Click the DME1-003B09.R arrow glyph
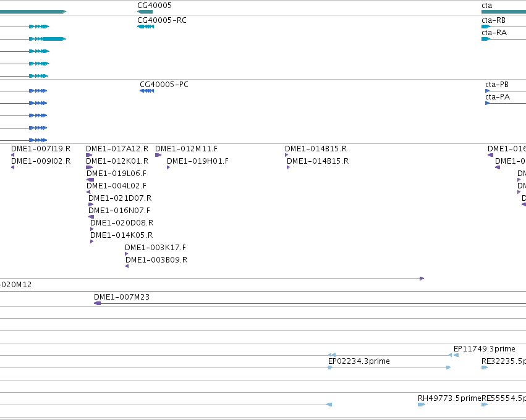 click(x=127, y=266)
